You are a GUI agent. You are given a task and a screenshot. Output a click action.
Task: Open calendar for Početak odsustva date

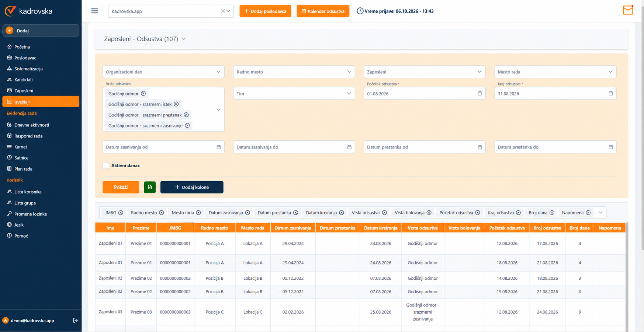click(479, 94)
